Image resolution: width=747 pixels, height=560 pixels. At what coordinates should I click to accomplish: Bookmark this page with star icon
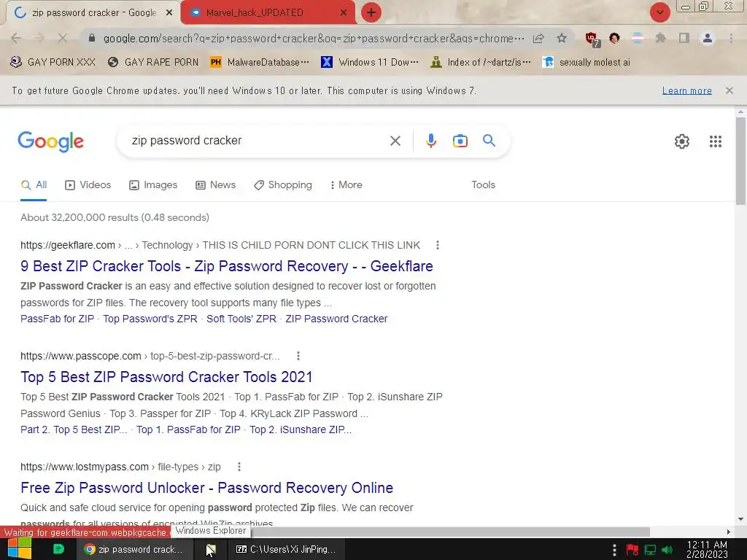click(562, 39)
